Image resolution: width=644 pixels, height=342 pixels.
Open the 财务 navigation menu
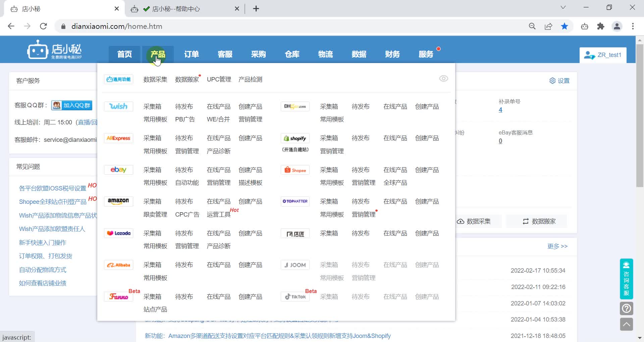pos(392,54)
